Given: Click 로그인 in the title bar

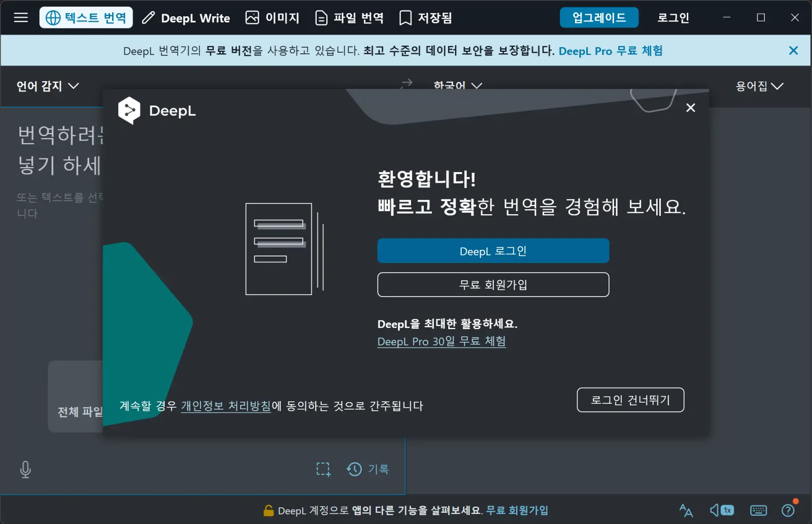Looking at the screenshot, I should [673, 18].
